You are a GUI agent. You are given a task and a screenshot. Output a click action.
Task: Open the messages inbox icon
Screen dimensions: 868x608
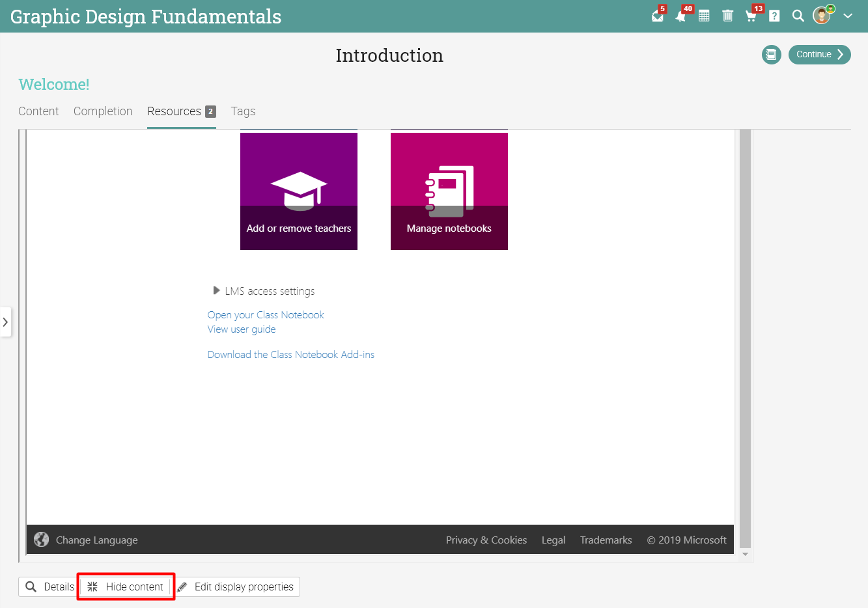coord(658,16)
